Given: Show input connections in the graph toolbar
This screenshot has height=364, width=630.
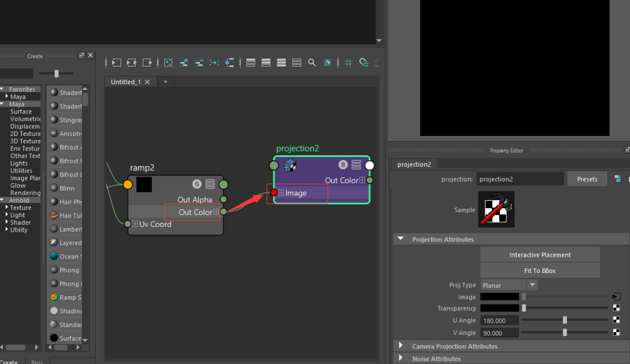Looking at the screenshot, I should click(x=117, y=62).
